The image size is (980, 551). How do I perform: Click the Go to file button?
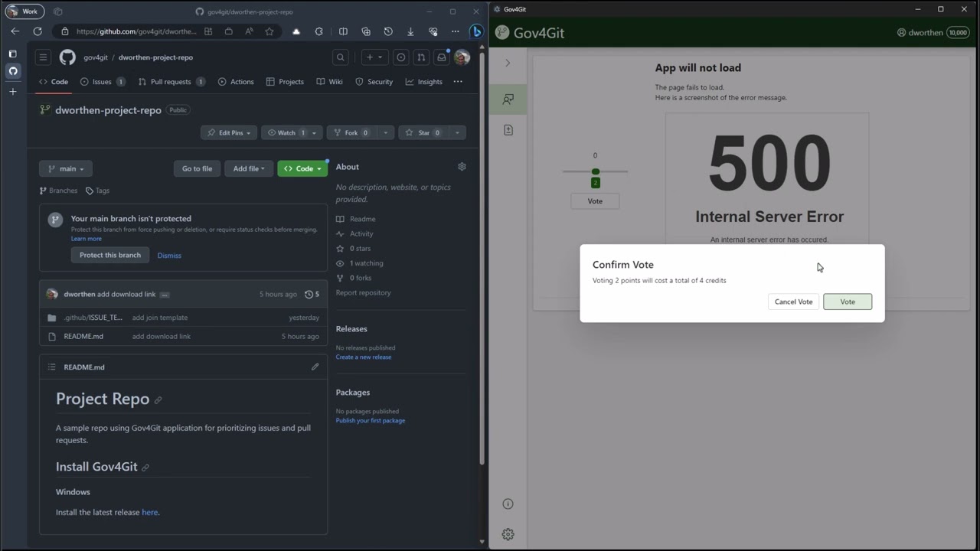(x=197, y=168)
